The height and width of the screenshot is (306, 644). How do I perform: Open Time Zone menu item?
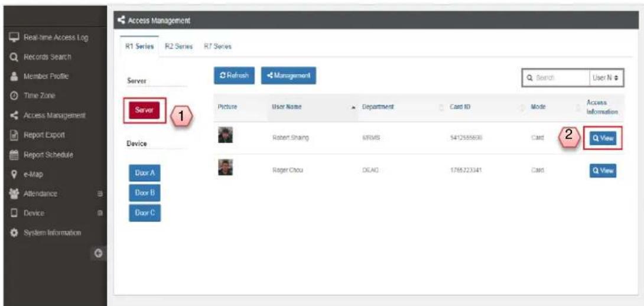pos(40,95)
